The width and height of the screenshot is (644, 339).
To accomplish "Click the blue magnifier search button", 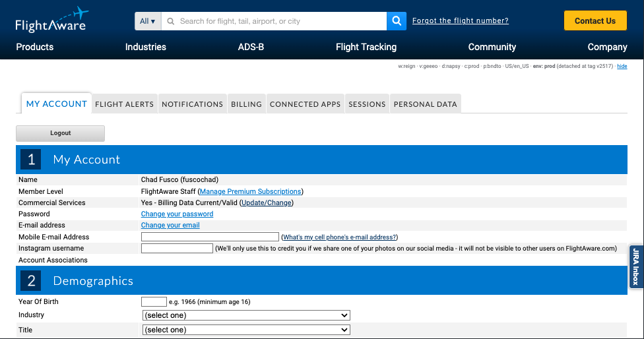I will (397, 21).
